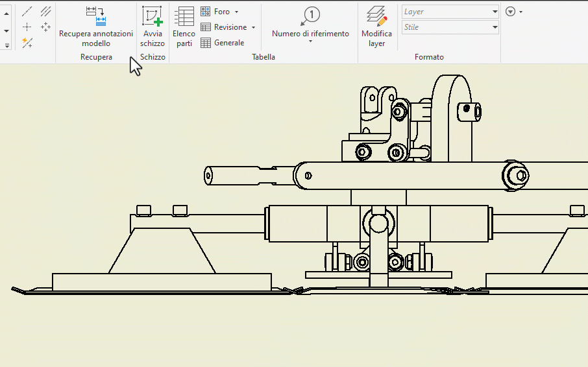Image resolution: width=588 pixels, height=367 pixels.
Task: Open the Modifica layer tool
Action: pyautogui.click(x=376, y=16)
